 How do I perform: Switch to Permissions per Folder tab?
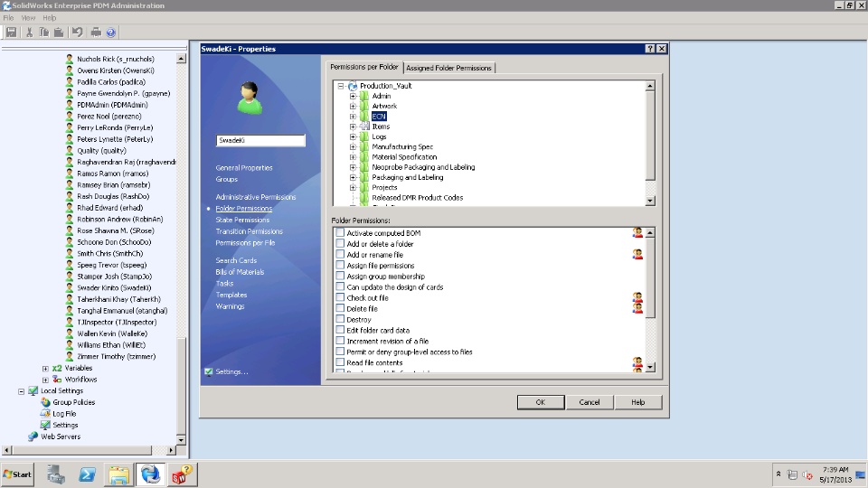pos(364,66)
